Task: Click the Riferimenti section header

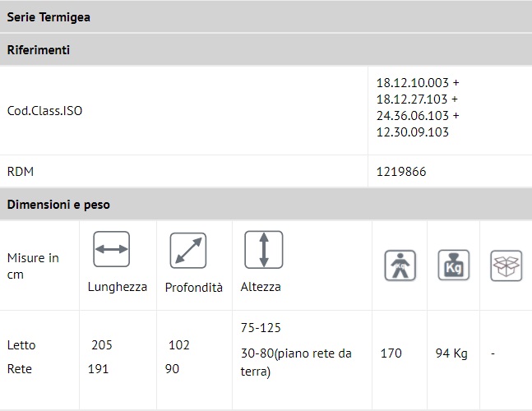Action: [39, 50]
